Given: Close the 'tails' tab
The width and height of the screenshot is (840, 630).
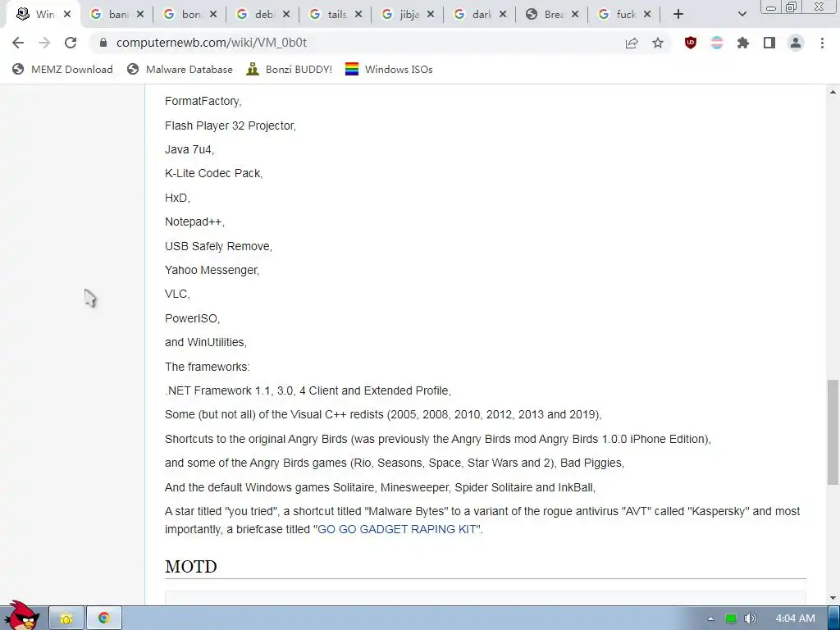Looking at the screenshot, I should click(x=358, y=15).
